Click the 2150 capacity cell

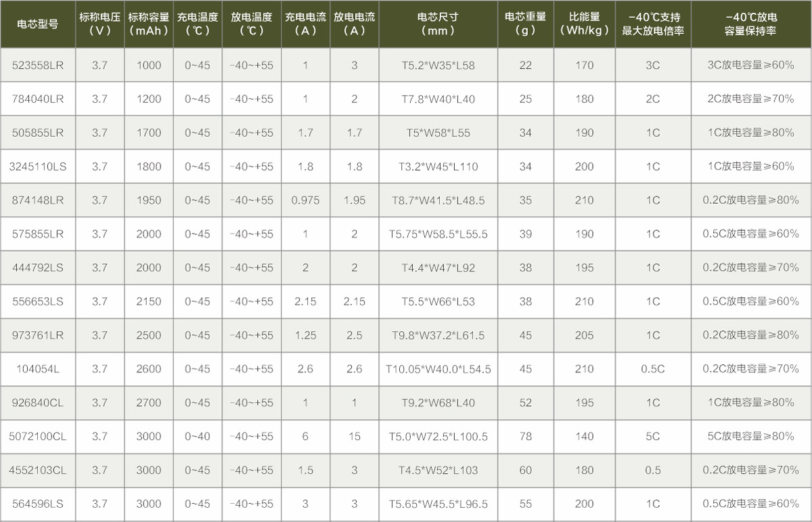149,301
